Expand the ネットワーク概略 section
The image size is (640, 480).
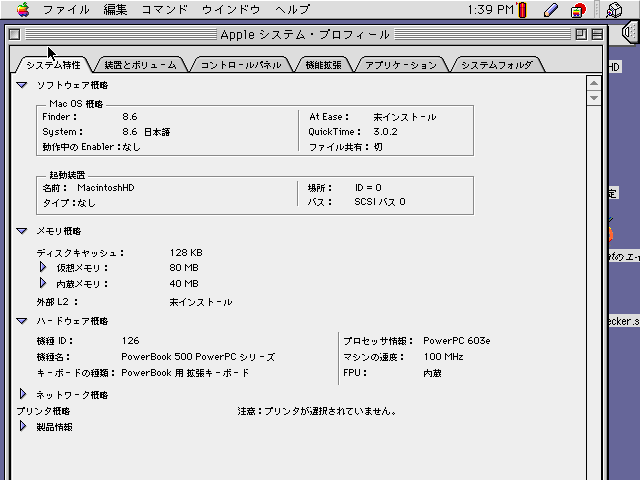[23, 394]
